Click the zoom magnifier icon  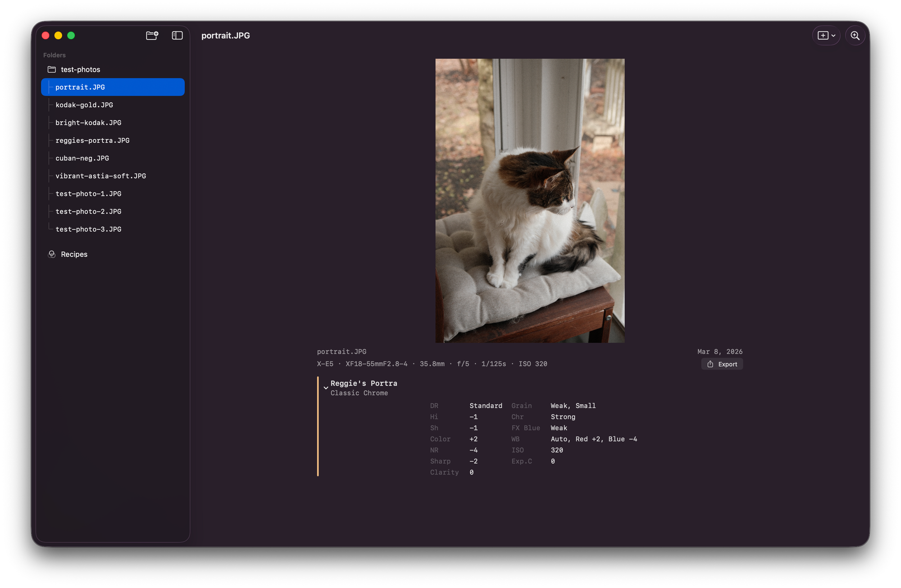coord(855,36)
